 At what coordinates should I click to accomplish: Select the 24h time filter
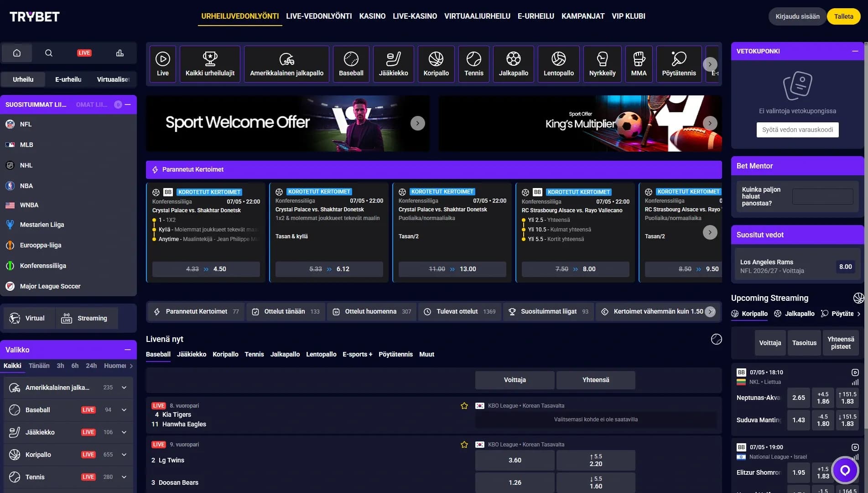[91, 366]
